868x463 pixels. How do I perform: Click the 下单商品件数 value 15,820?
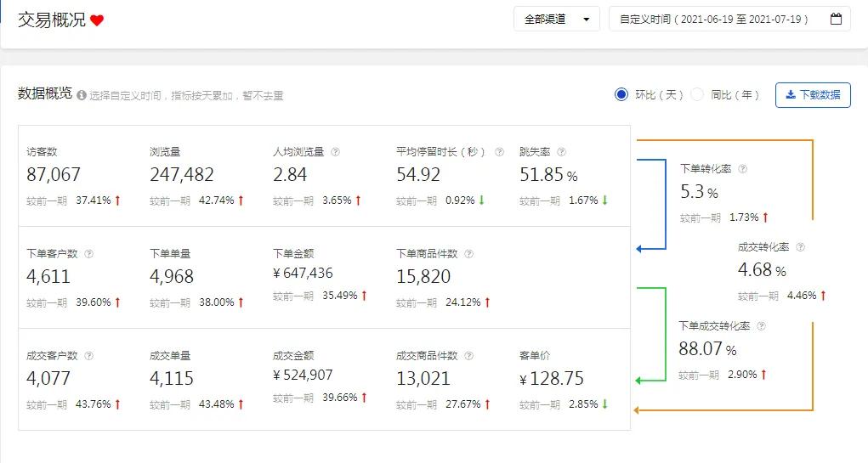(423, 277)
